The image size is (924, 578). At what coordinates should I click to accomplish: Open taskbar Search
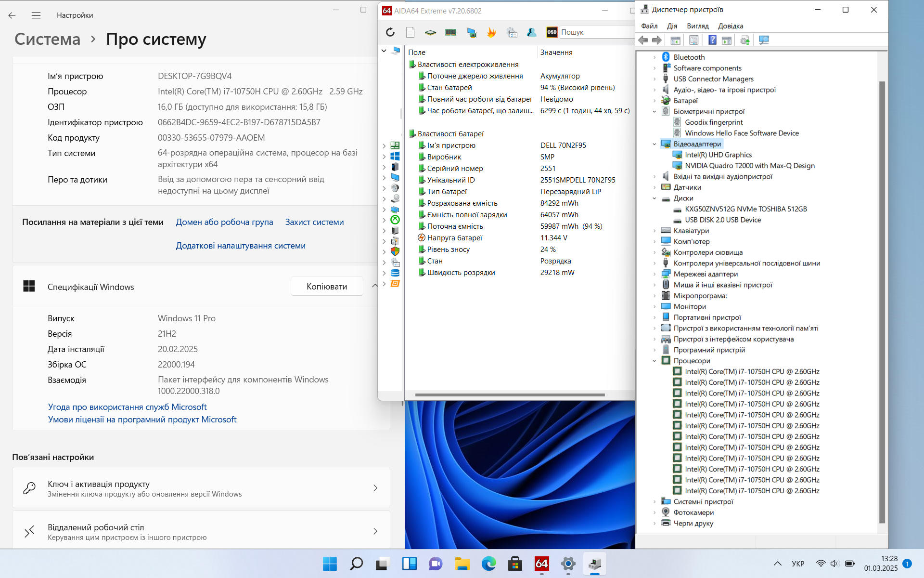(x=356, y=564)
